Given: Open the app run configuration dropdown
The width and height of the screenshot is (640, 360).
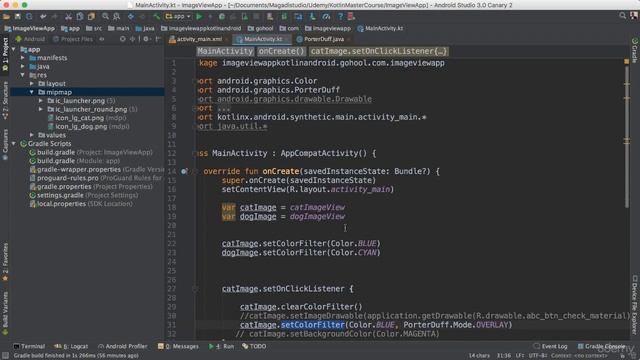Looking at the screenshot, I should point(178,17).
